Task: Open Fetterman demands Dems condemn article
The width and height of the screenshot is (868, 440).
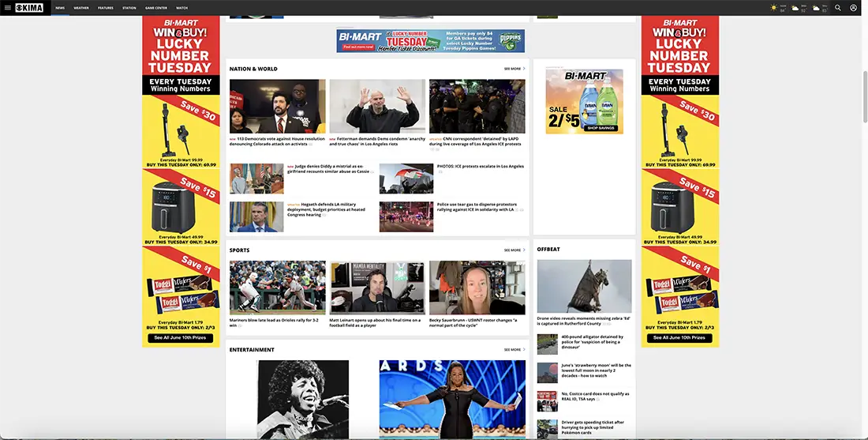Action: 377,141
